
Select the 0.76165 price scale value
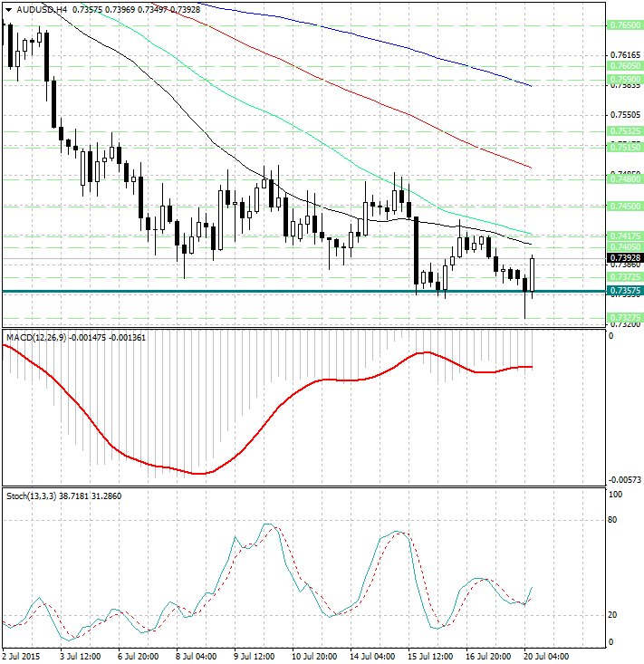click(625, 55)
